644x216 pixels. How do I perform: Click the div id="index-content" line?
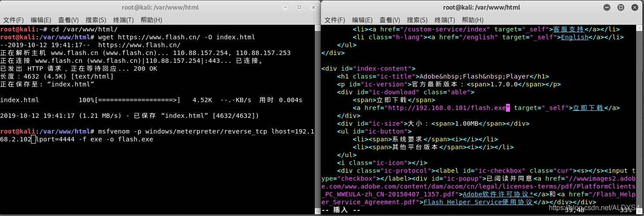click(368, 69)
